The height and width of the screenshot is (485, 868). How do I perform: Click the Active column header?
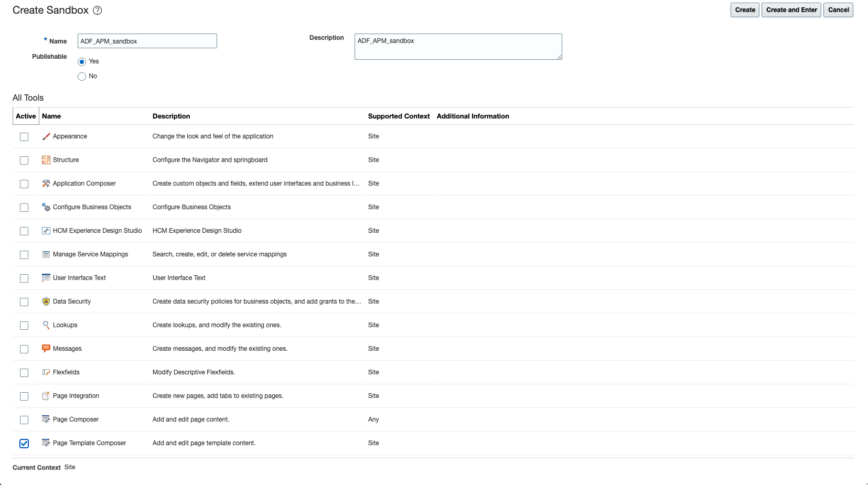click(x=25, y=116)
